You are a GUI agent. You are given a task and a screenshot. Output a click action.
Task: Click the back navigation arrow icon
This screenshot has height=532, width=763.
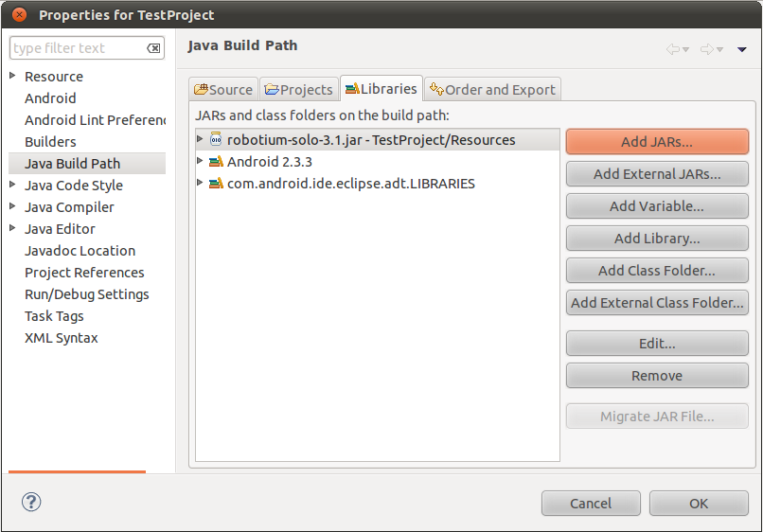[672, 49]
